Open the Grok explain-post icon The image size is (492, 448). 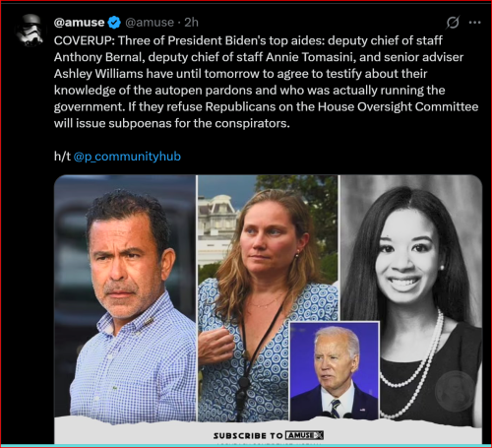click(x=453, y=23)
